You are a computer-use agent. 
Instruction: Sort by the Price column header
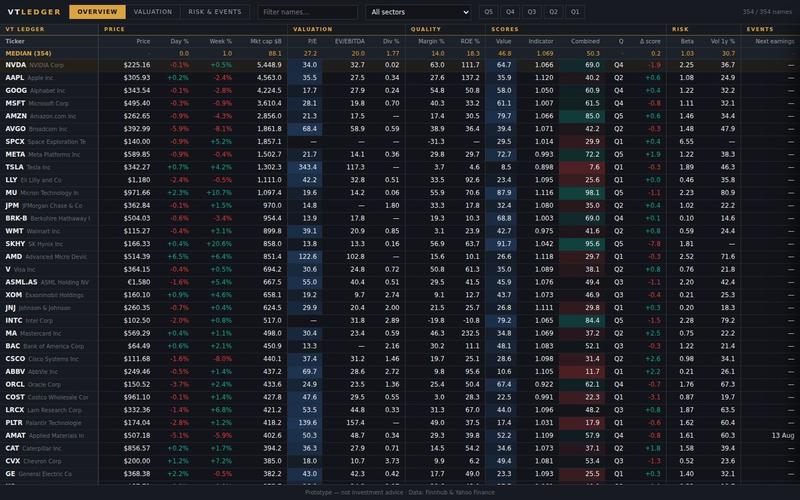point(127,41)
